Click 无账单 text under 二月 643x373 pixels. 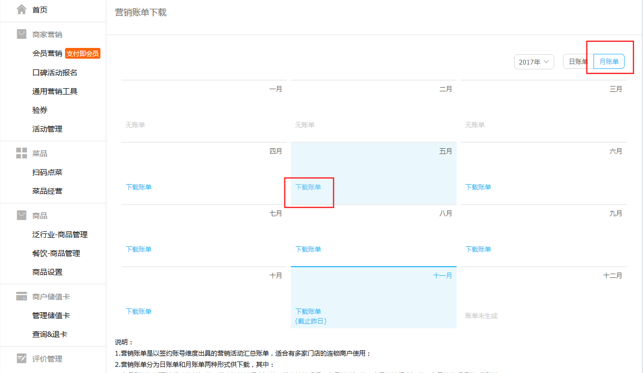click(305, 125)
